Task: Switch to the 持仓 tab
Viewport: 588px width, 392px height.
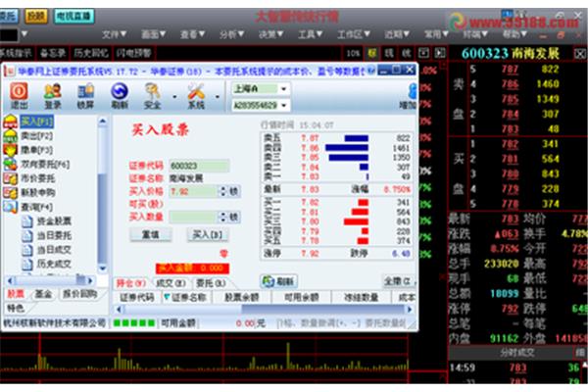Action: [131, 282]
